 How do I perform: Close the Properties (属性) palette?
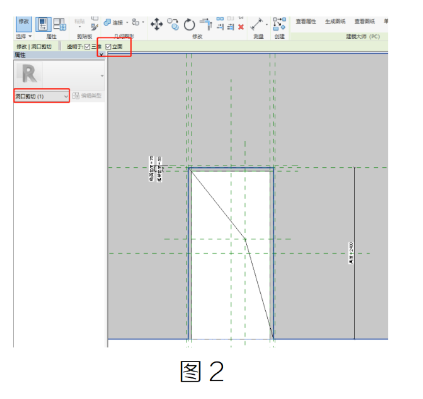click(101, 55)
